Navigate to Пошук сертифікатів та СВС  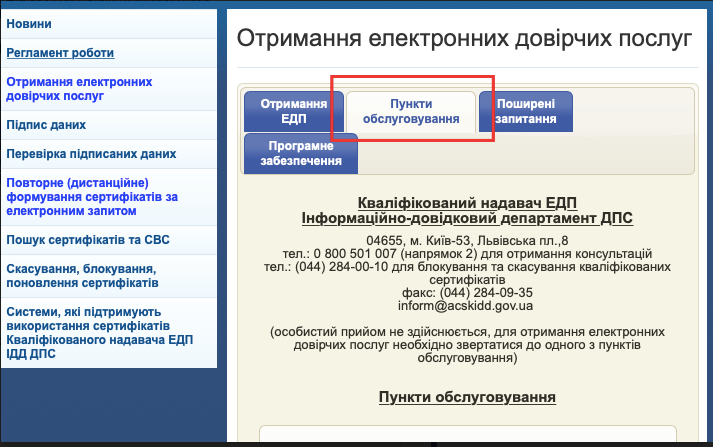(x=91, y=240)
